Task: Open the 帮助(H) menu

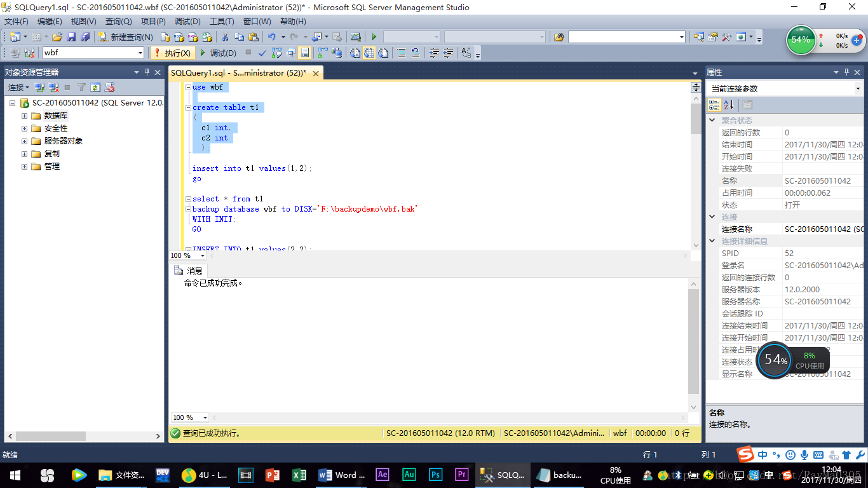Action: [293, 21]
